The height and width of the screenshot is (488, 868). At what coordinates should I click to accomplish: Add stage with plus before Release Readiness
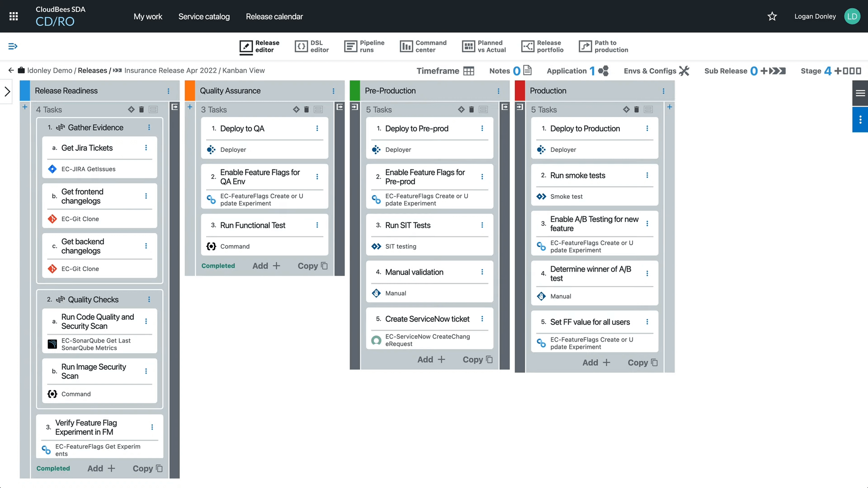pos(25,107)
